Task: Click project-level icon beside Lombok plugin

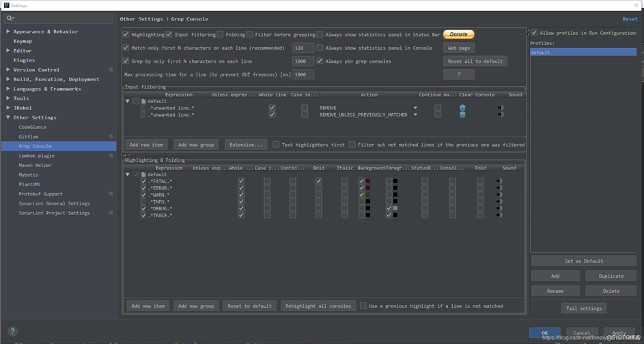Action: tap(111, 156)
